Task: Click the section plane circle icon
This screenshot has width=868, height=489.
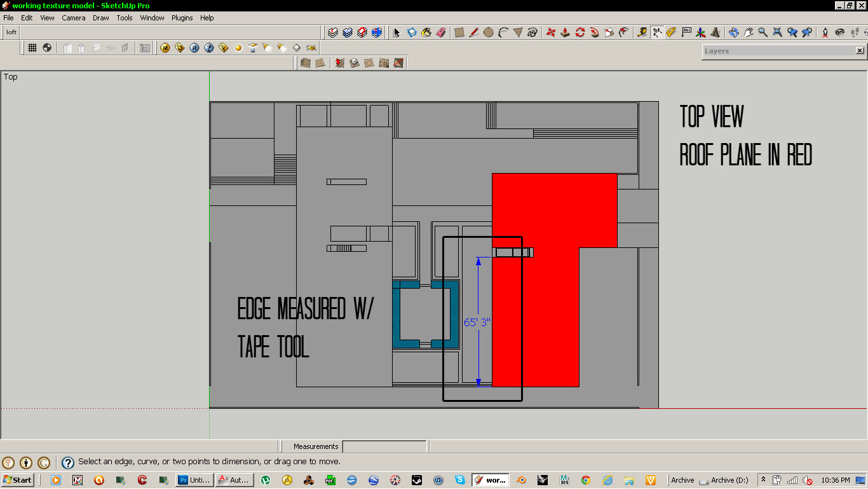Action: (47, 48)
